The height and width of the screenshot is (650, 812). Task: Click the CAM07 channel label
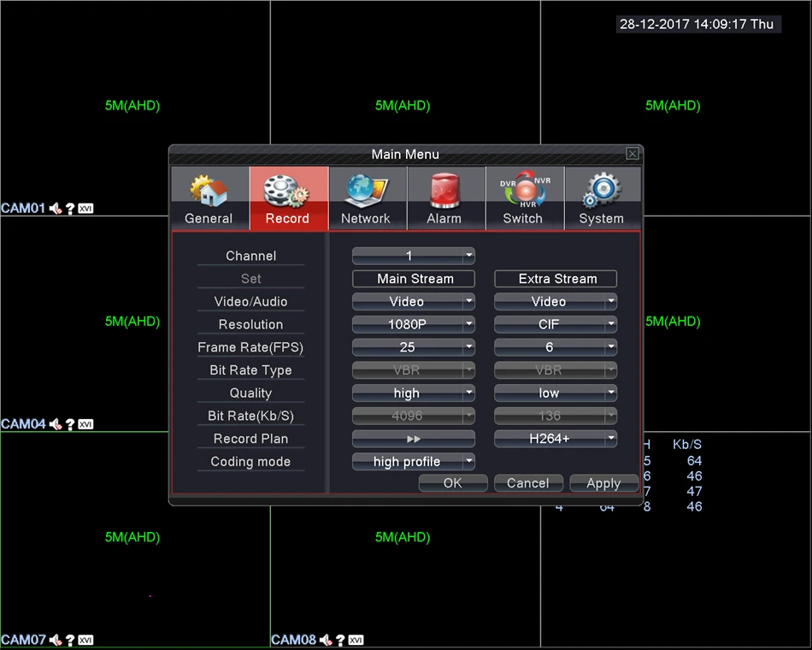click(x=23, y=640)
